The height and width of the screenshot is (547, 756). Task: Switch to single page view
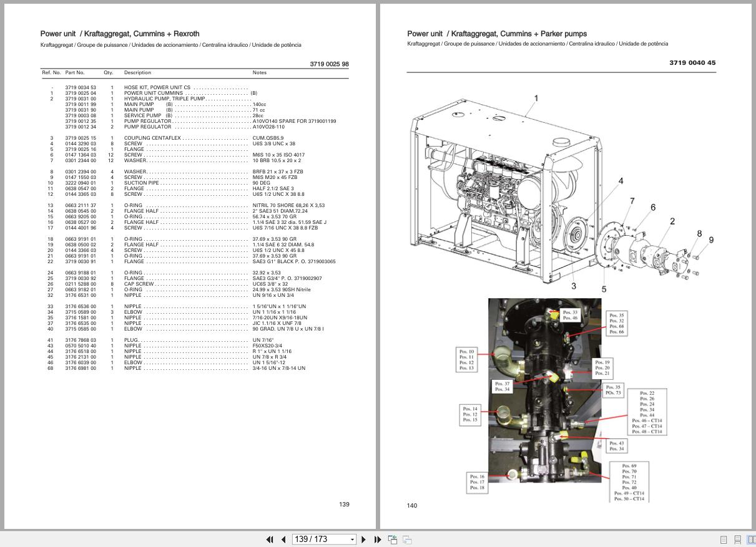[724, 540]
